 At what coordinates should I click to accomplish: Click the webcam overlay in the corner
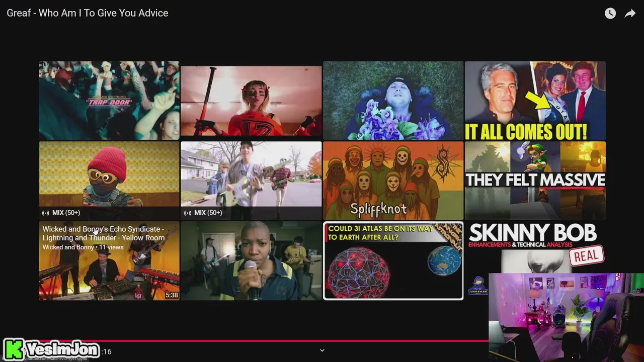pos(566,317)
